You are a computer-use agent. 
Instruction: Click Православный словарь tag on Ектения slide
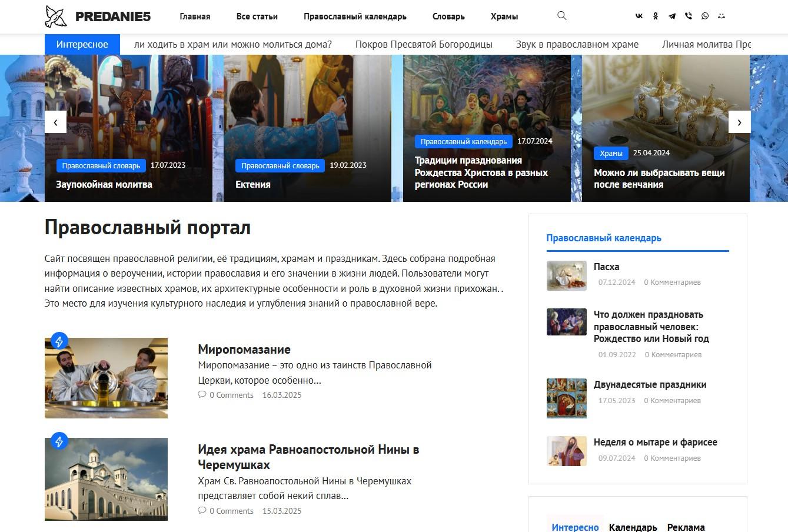point(280,165)
